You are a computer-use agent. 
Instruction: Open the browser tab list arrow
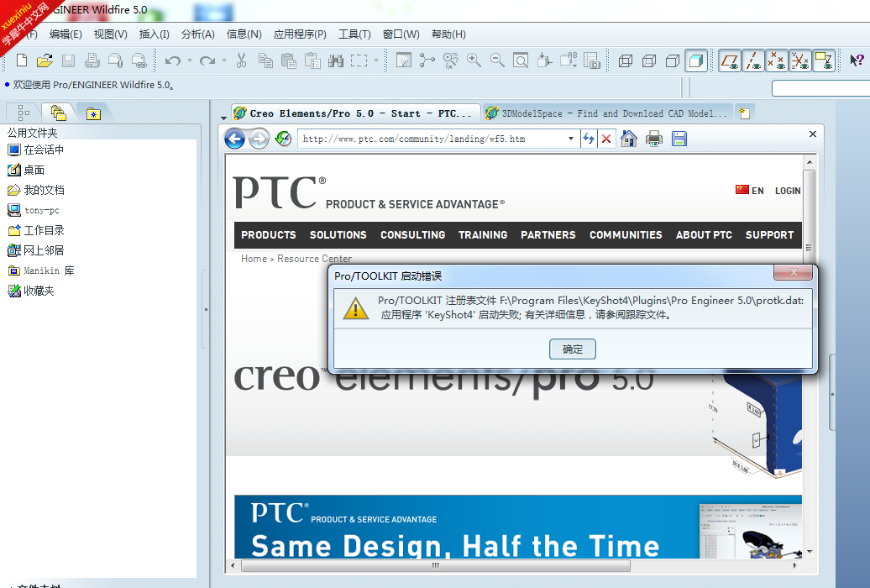click(223, 118)
